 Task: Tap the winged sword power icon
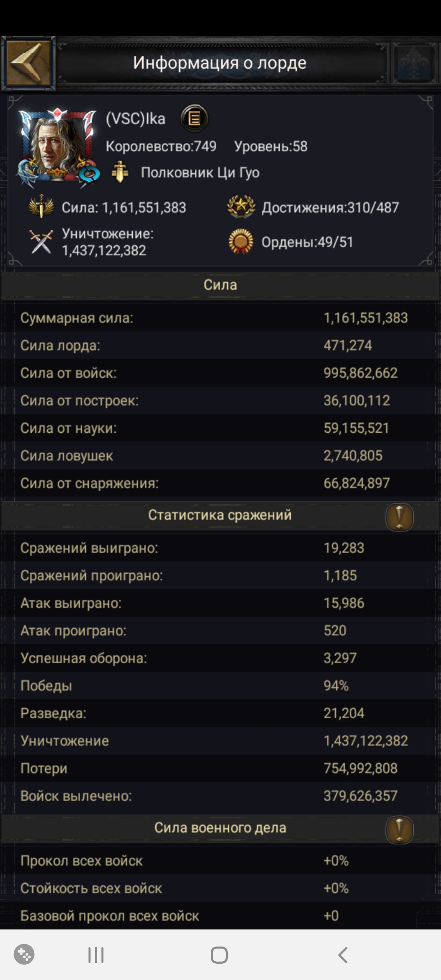pyautogui.click(x=41, y=207)
